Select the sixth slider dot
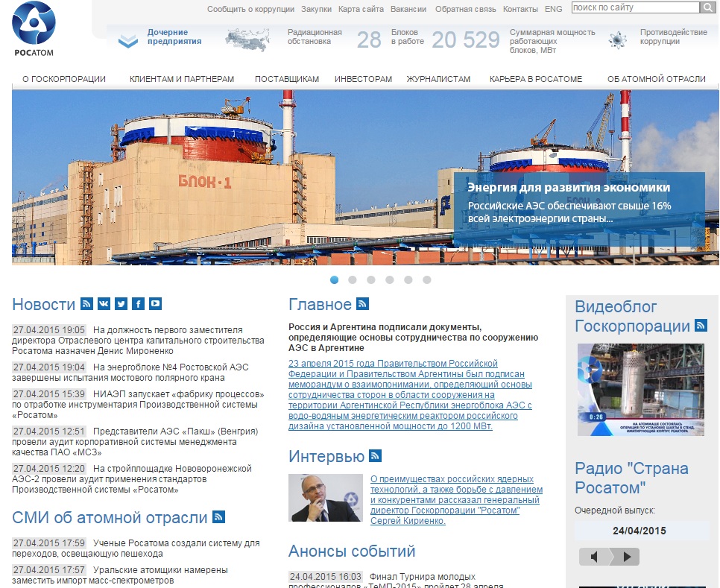Image resolution: width=720 pixels, height=588 pixels. tap(426, 280)
